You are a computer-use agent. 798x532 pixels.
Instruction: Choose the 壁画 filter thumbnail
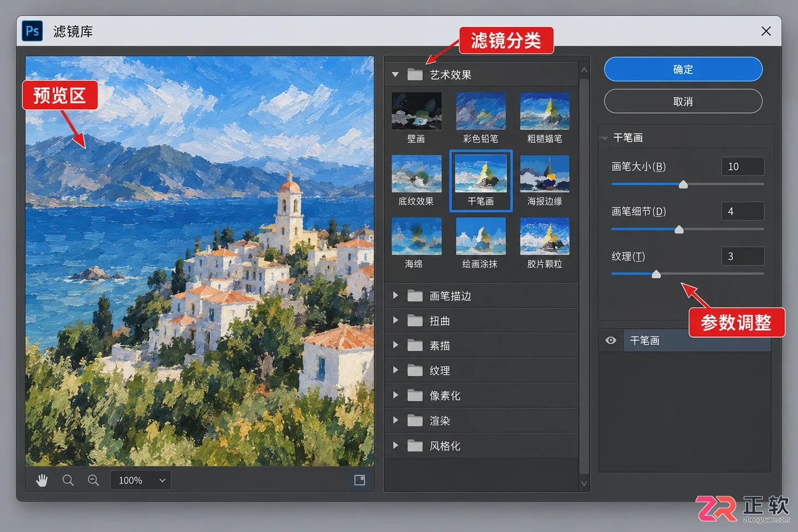tap(417, 111)
